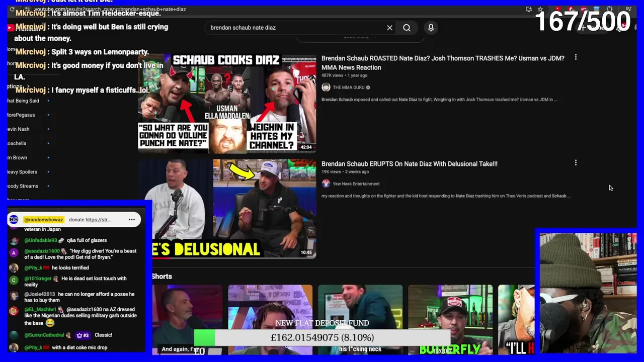The image size is (644, 362).
Task: Click '19K views · 2 weeks ago' text
Action: [x=345, y=171]
